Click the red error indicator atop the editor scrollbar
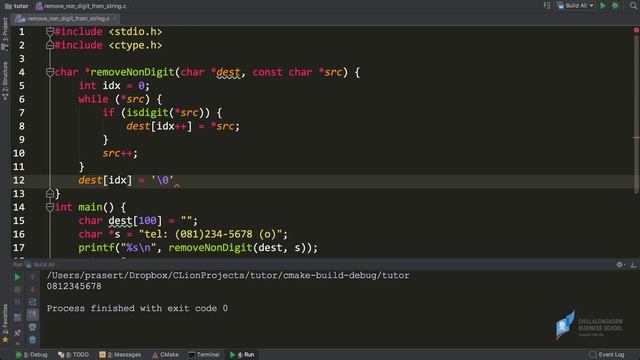Screen dimensions: 640x360 pyautogui.click(x=636, y=30)
